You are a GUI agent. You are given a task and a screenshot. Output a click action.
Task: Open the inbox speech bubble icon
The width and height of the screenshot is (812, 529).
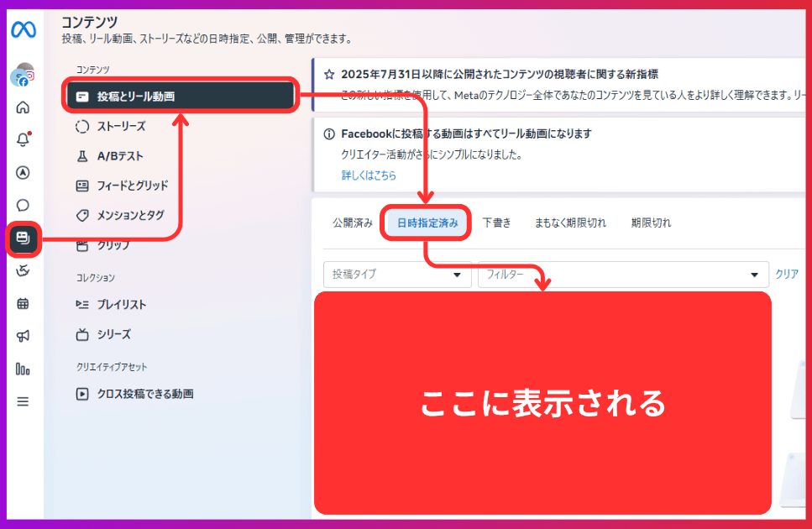click(x=23, y=205)
